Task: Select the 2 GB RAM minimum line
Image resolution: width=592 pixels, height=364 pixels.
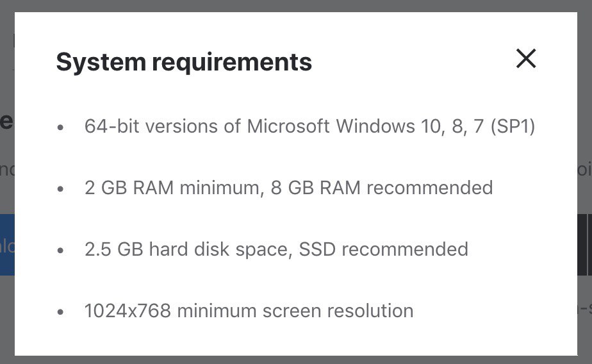Action: [288, 188]
